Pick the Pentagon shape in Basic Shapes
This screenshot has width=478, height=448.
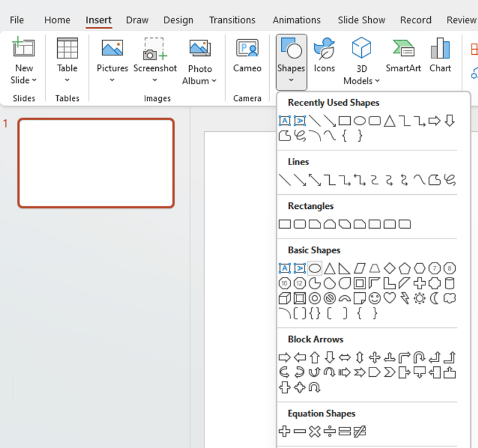404,268
